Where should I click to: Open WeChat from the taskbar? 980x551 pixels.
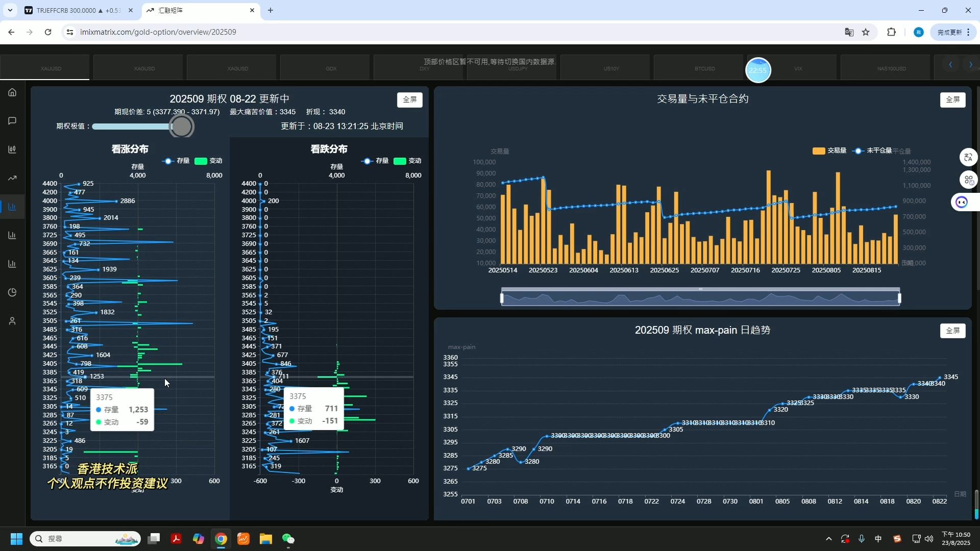[288, 539]
